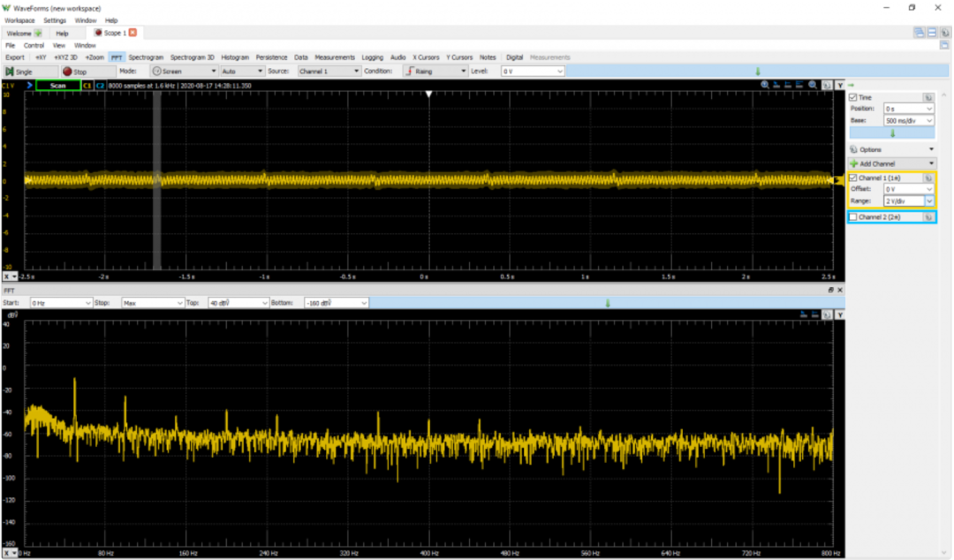Open the FFT Stop Max dropdown

(153, 302)
